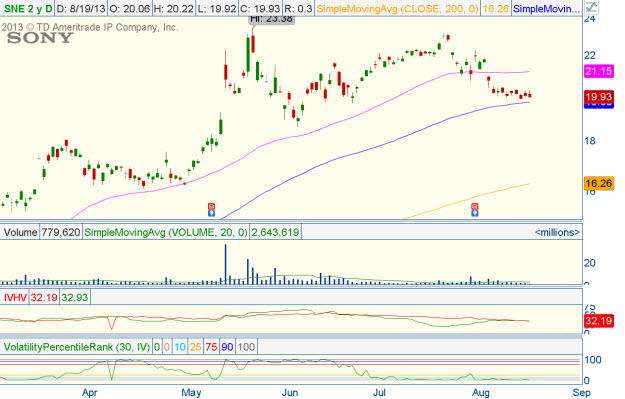
Task: Click the red 32.19 bubble on IVHV axis
Action: coord(599,320)
